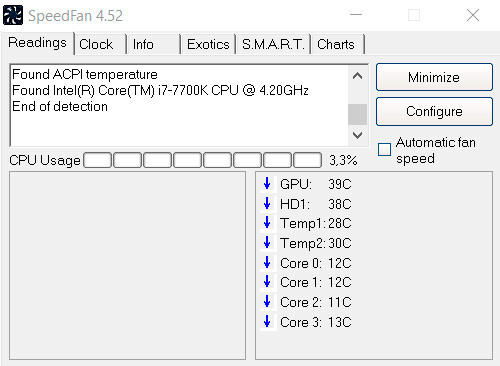Click the log's scroll up arrow
This screenshot has height=366, width=500.
point(357,76)
